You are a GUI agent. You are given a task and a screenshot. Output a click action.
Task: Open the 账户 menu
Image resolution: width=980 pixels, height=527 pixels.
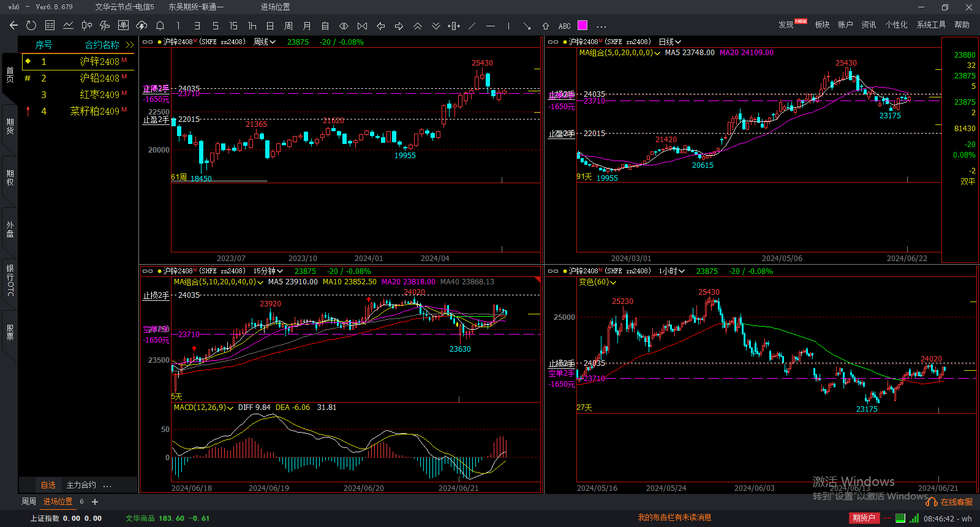[x=845, y=25]
